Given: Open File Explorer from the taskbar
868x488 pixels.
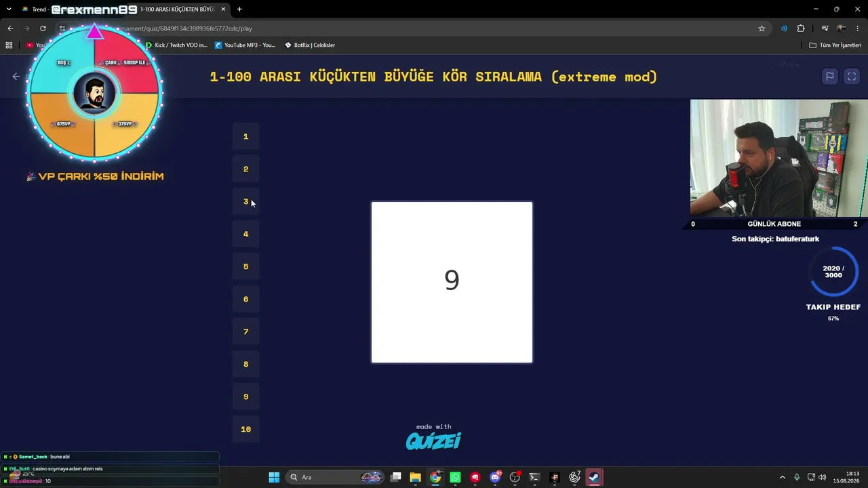Looking at the screenshot, I should [x=416, y=477].
